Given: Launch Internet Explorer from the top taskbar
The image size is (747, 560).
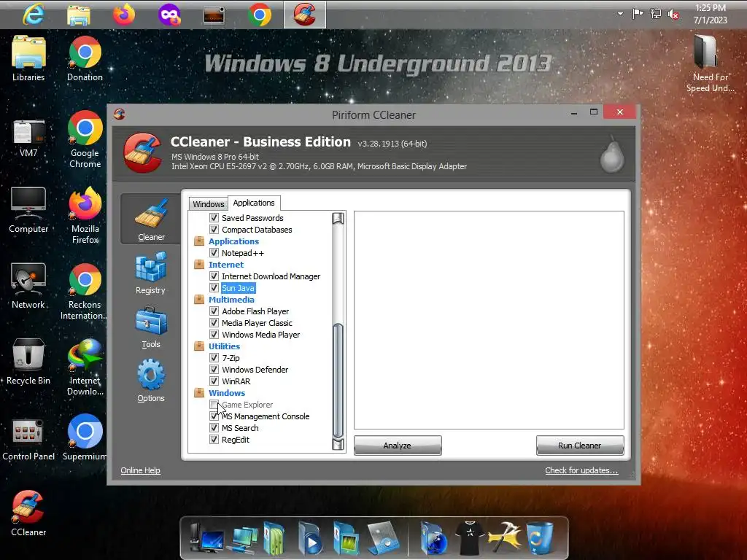Looking at the screenshot, I should coord(34,15).
